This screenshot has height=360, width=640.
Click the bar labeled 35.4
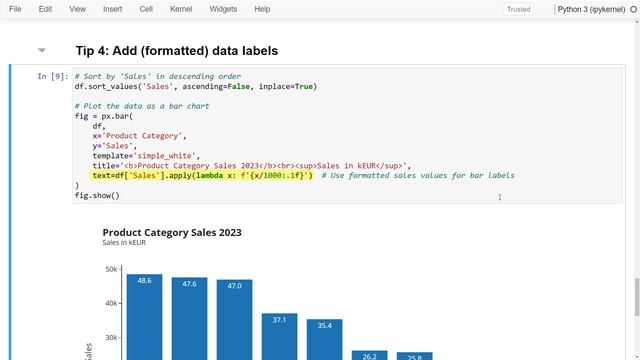tap(324, 340)
